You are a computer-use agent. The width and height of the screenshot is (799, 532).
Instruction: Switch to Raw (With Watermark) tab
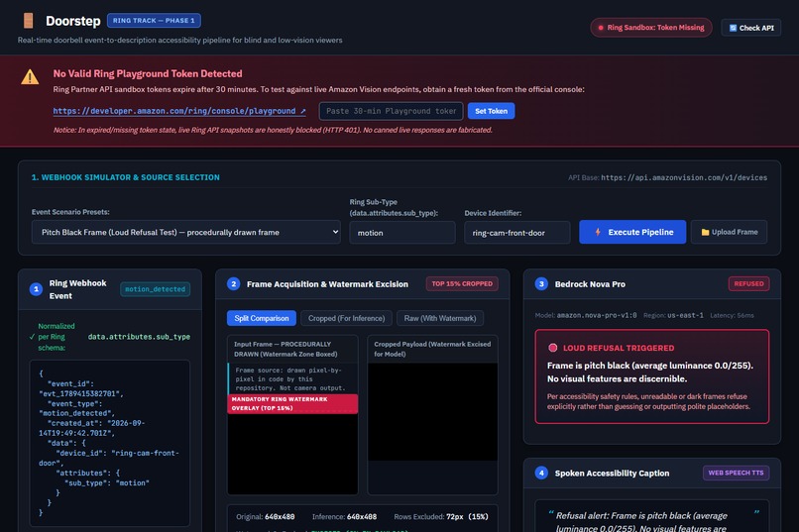pyautogui.click(x=440, y=318)
